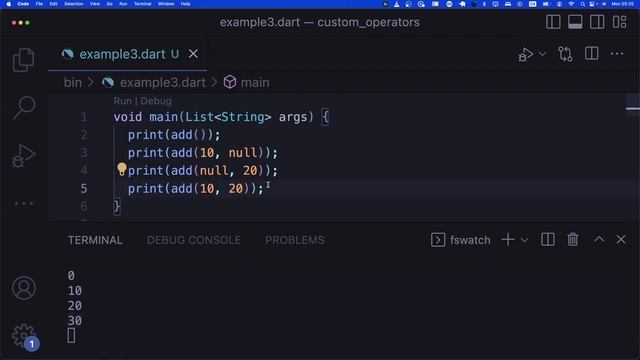Screen dimensions: 640x360
Task: Click bin folder in breadcrumb
Action: (x=73, y=82)
